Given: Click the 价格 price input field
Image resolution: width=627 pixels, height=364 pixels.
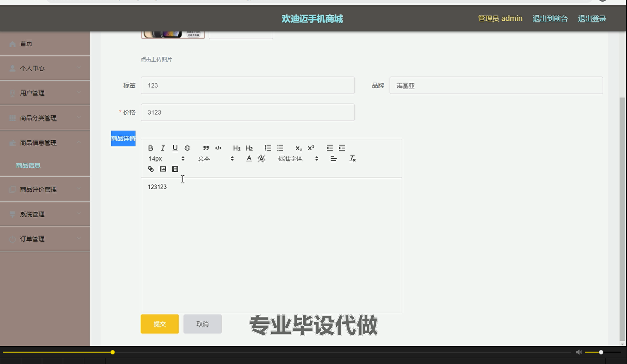Looking at the screenshot, I should 247,112.
